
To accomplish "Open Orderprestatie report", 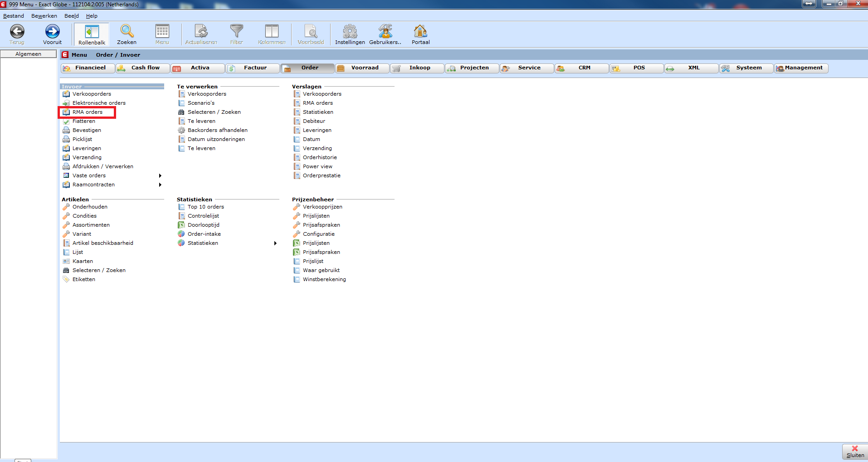I will 322,175.
